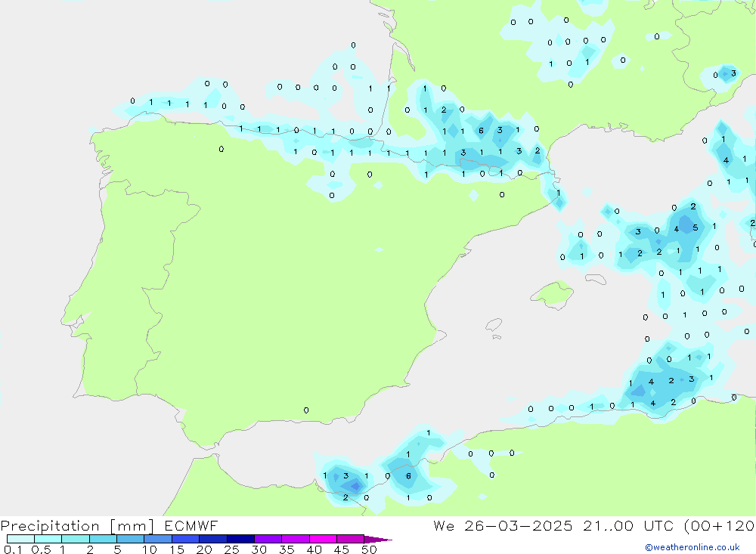This screenshot has width=756, height=554.
Task: Click the 2–5 mm legend color swatch
Action: tap(103, 539)
